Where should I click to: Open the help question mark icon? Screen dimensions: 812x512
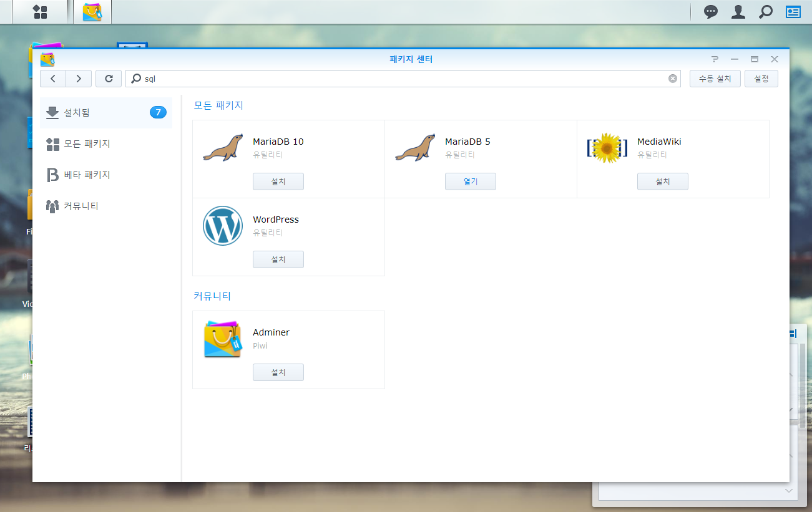coord(715,59)
